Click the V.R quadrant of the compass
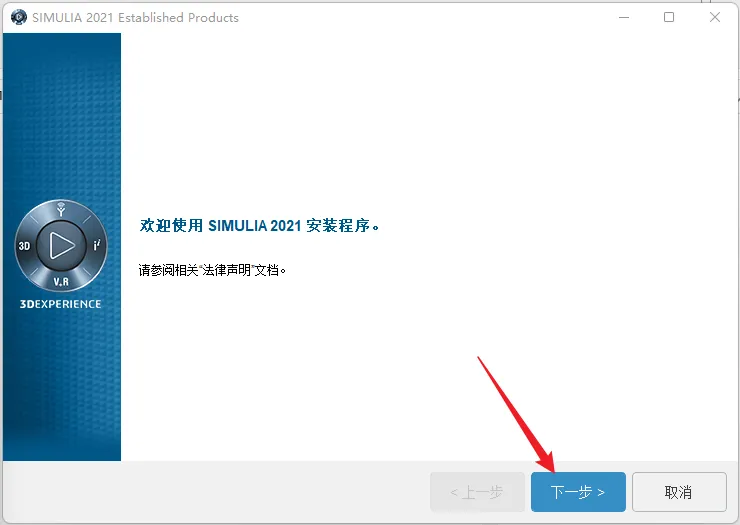Image resolution: width=740 pixels, height=525 pixels. pyautogui.click(x=61, y=282)
